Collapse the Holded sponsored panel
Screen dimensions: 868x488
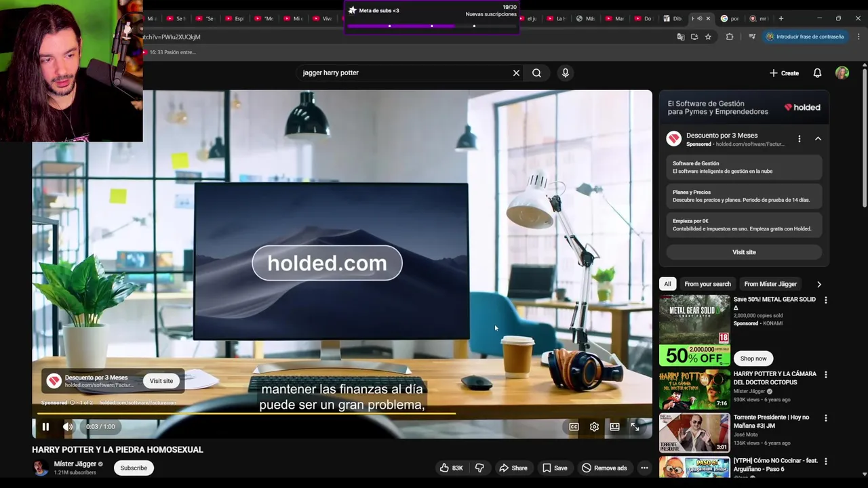[818, 138]
